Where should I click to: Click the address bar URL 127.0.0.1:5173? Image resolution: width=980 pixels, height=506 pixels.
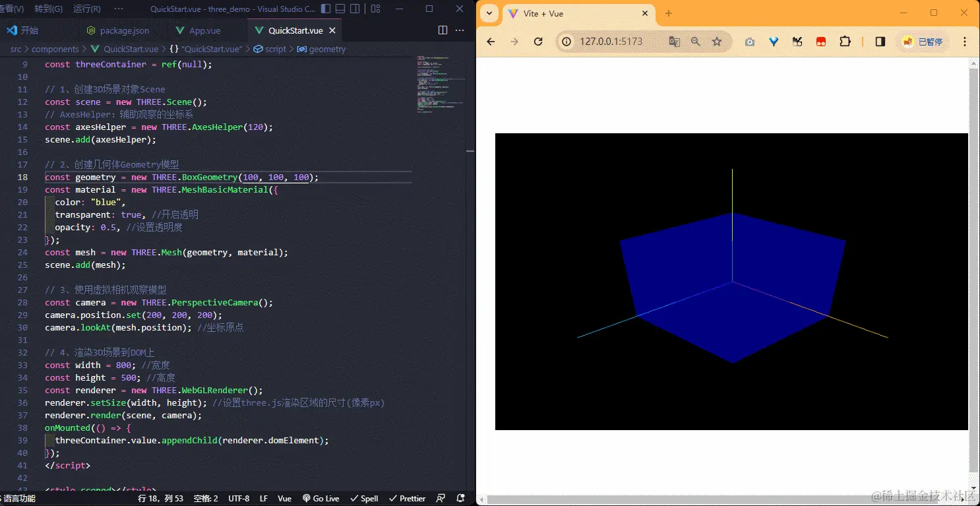pos(611,42)
